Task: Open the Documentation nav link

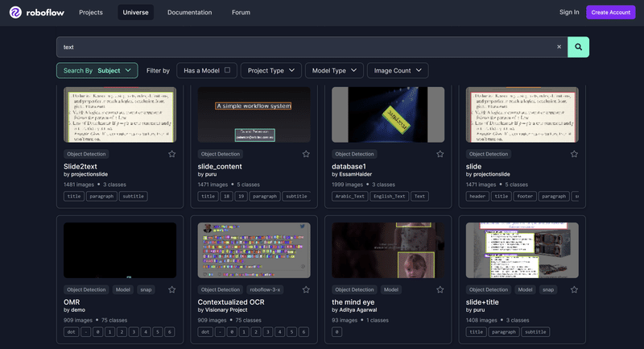Action: [190, 12]
